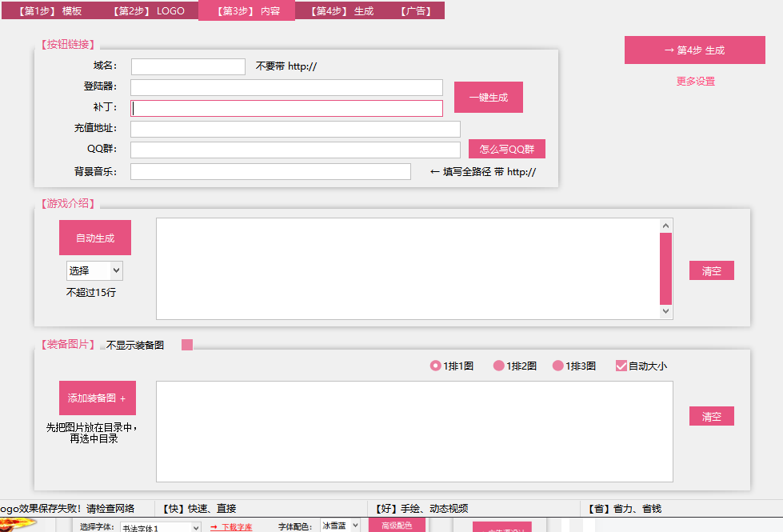Click the 添加装备图 + button
The height and width of the screenshot is (532, 783).
[x=97, y=398]
